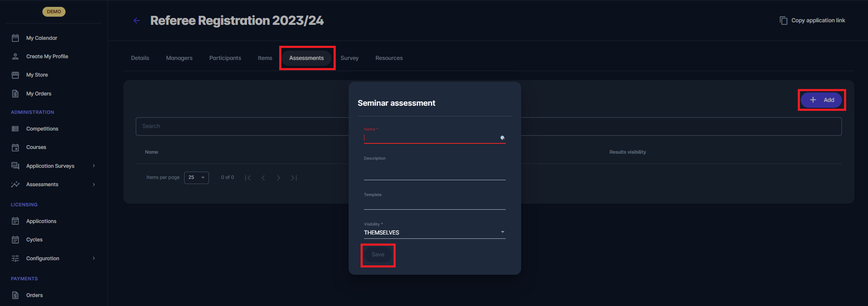868x306 pixels.
Task: Click the Description field in the dialog
Action: click(434, 173)
